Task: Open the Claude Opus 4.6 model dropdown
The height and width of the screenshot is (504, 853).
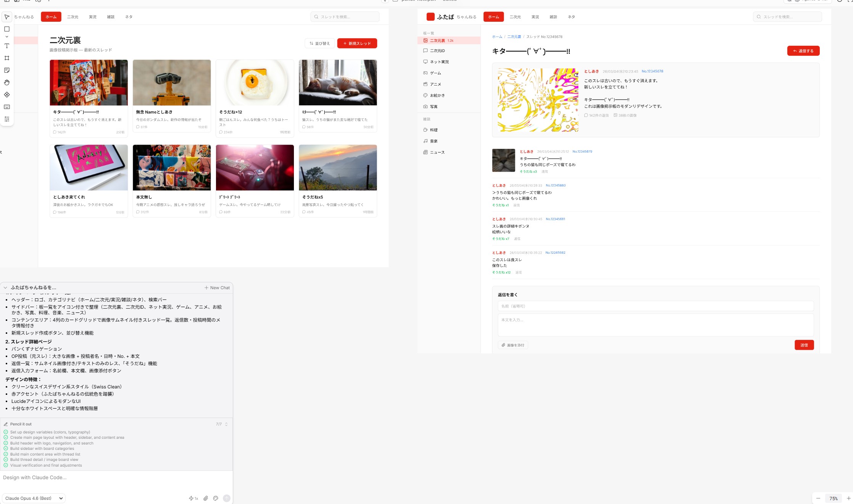Action: 34,498
